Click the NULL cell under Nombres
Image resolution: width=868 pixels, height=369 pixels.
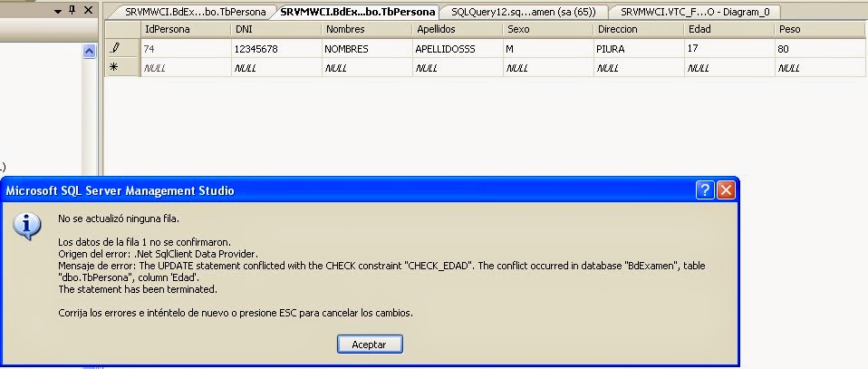click(367, 68)
